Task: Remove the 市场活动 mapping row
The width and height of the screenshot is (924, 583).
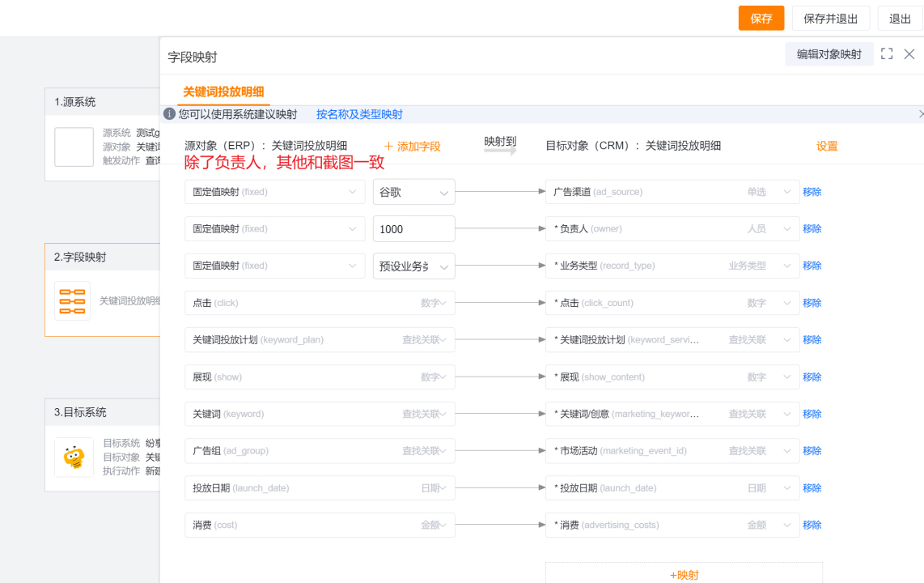Action: [x=812, y=451]
